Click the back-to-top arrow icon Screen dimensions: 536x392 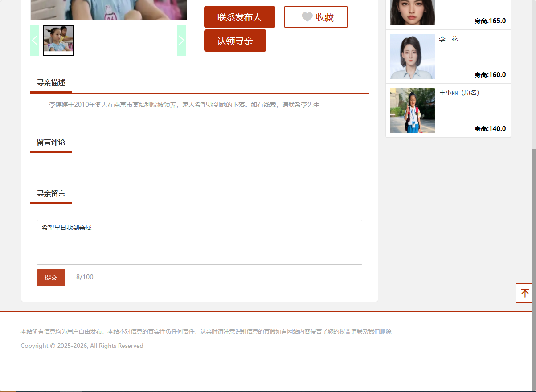524,293
